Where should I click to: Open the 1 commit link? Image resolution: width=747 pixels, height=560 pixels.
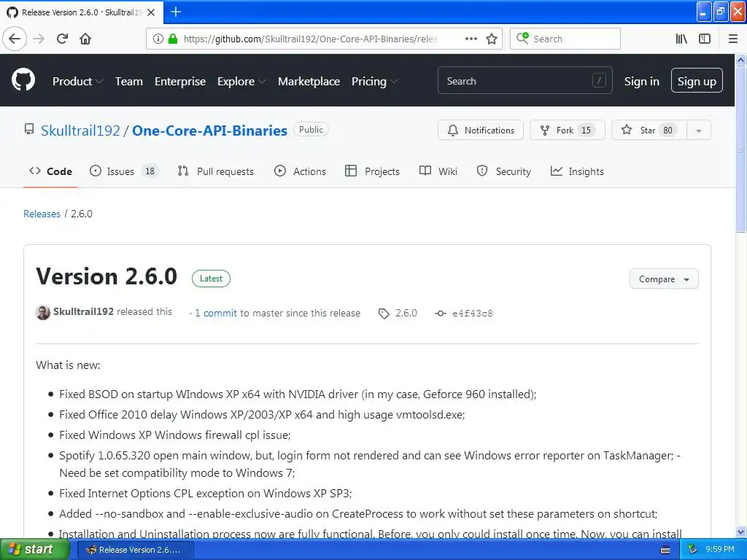click(216, 313)
